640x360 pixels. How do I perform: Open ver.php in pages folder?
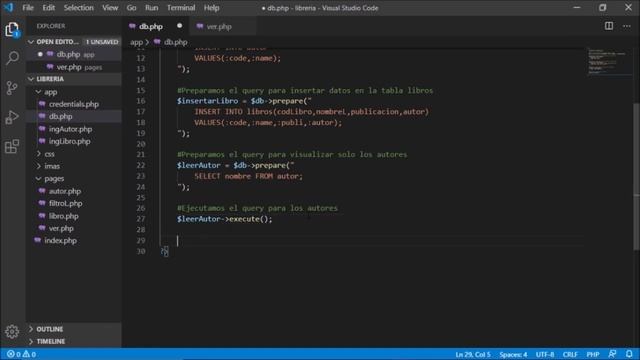click(74, 228)
